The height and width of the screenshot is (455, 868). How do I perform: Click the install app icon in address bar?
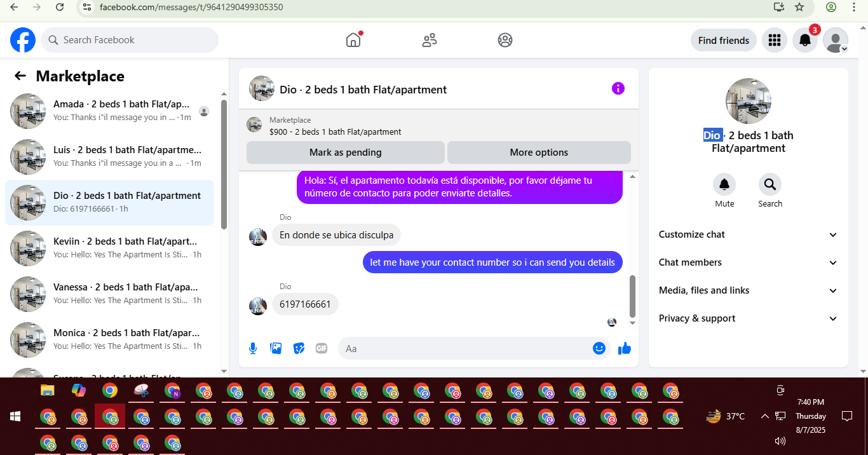point(779,7)
